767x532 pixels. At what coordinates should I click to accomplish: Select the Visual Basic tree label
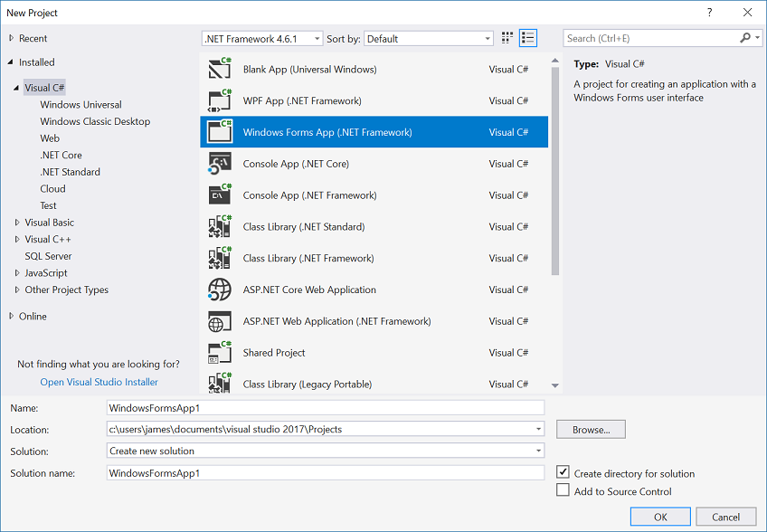(50, 223)
